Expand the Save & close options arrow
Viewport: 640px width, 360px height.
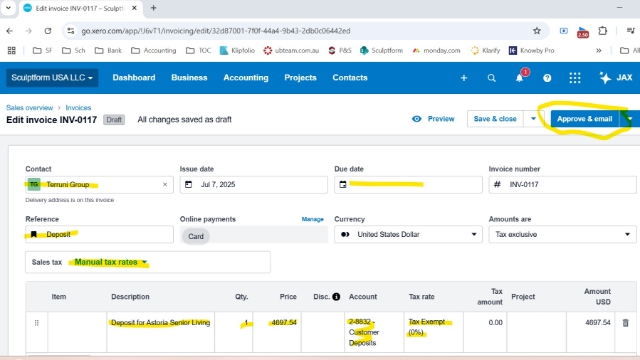(533, 119)
